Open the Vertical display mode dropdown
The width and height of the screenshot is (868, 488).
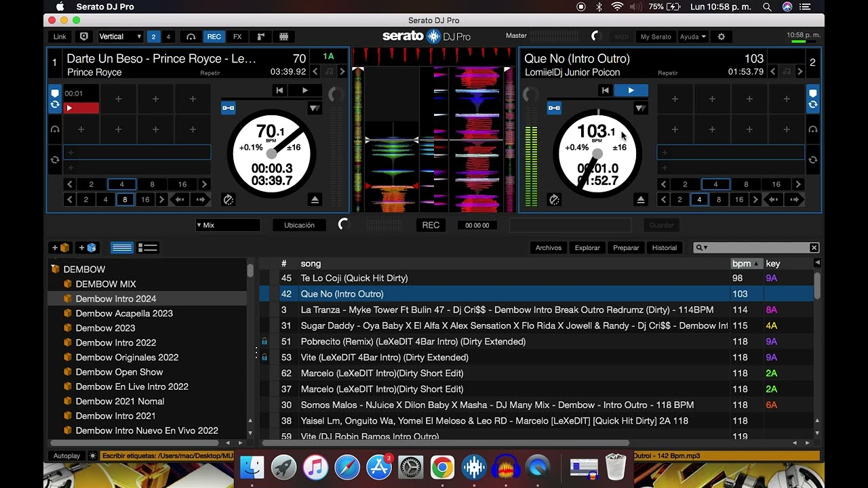click(120, 37)
